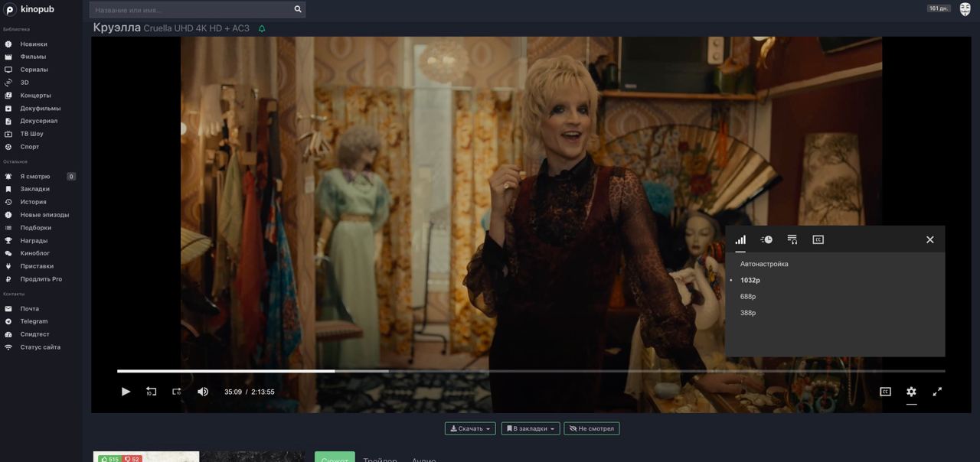The width and height of the screenshot is (980, 462).
Task: Open Фильмы section
Action: click(33, 57)
